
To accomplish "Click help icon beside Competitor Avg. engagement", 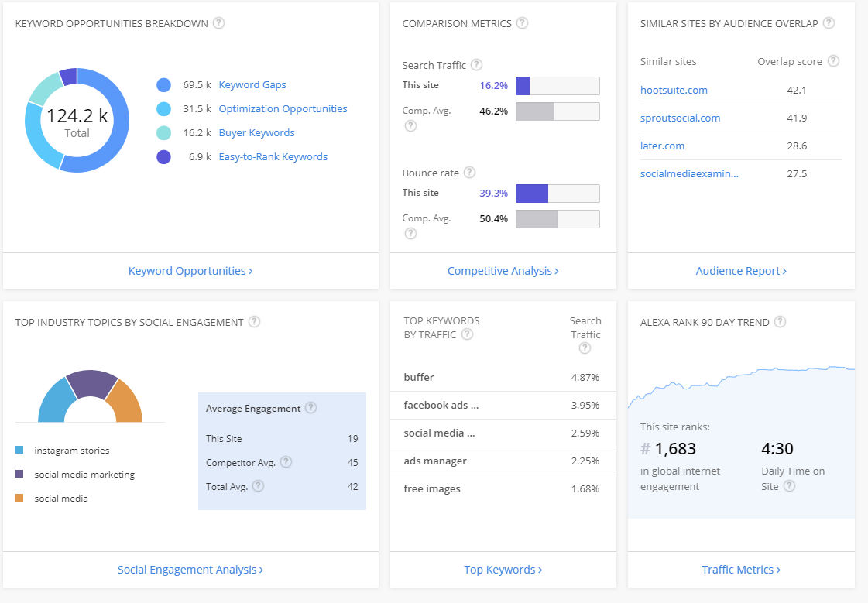I will pos(286,462).
